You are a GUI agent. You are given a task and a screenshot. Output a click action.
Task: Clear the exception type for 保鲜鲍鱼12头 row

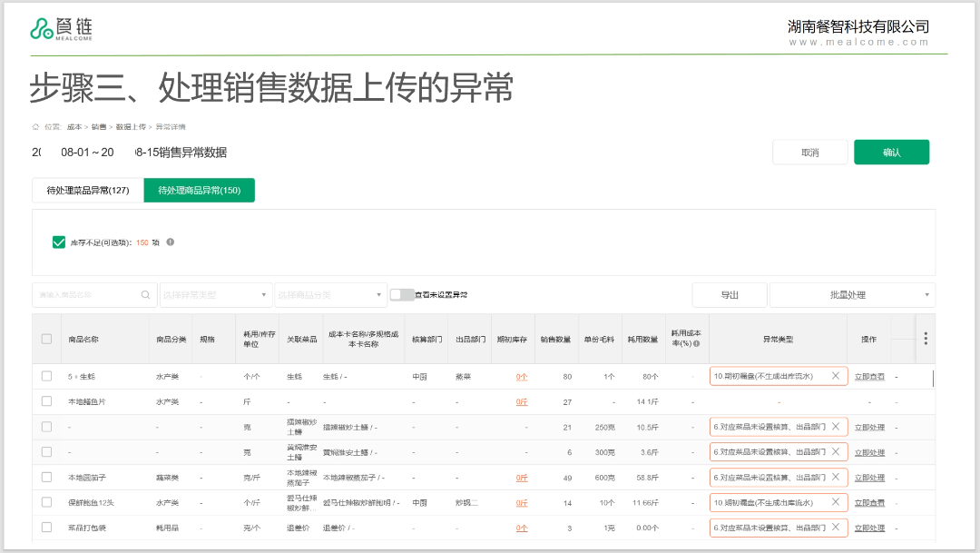(836, 502)
